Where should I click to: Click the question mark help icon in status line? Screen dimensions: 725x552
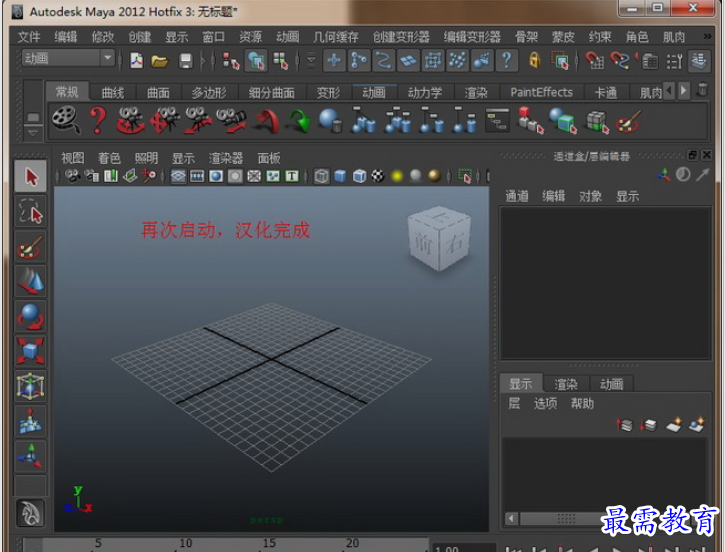click(x=507, y=61)
